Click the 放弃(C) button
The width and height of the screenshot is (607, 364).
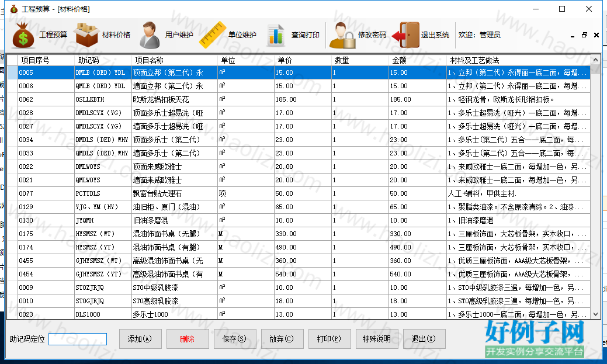point(282,339)
